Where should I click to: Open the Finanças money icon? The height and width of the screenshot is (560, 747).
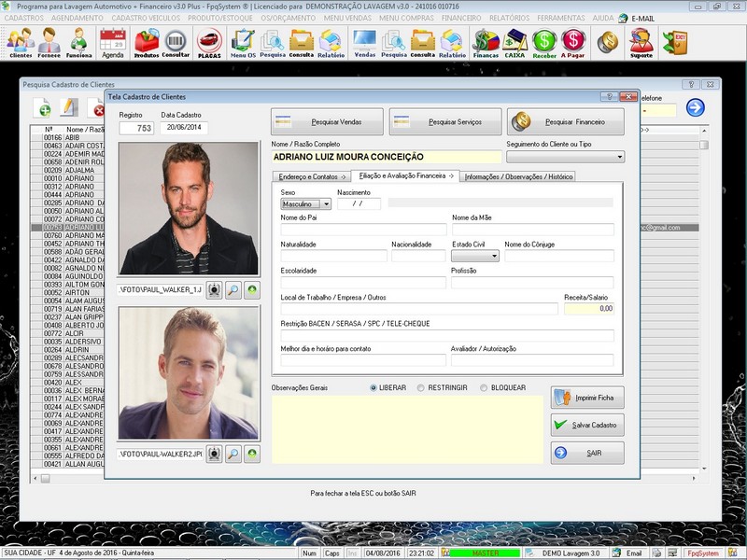click(x=486, y=43)
